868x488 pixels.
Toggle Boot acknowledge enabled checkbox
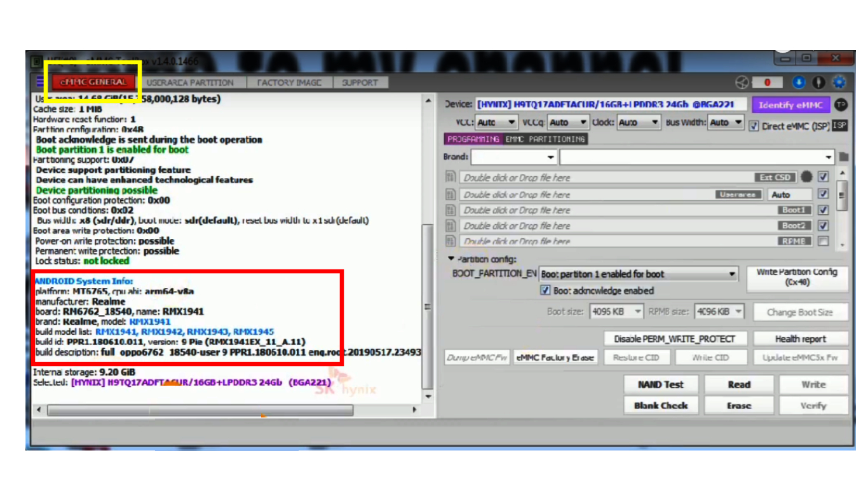[x=545, y=290]
